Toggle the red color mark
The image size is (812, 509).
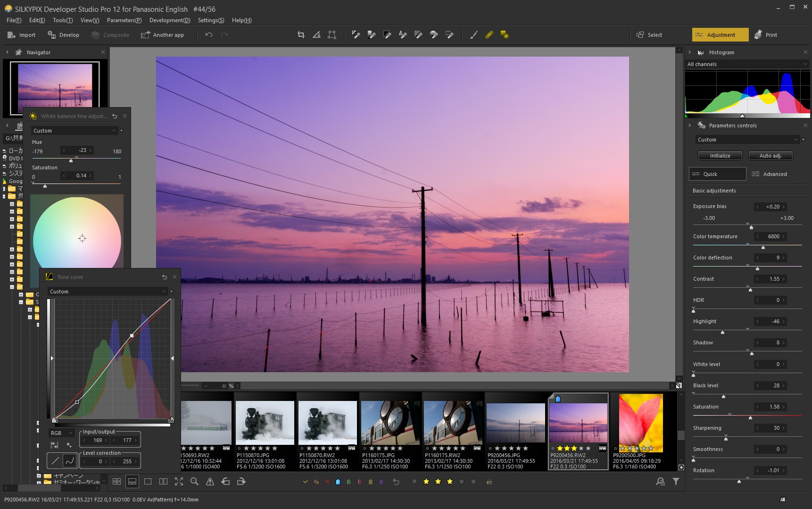[x=359, y=482]
